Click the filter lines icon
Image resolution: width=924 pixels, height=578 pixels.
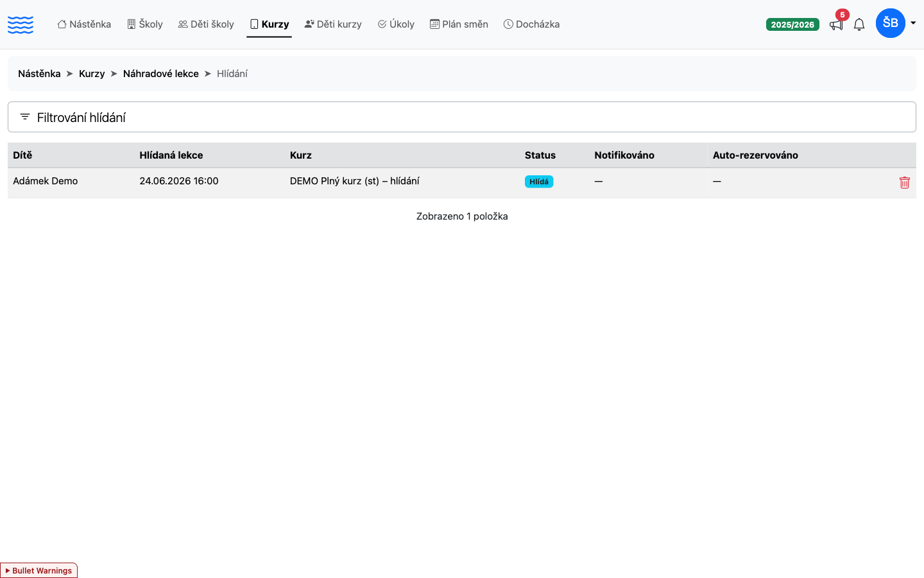tap(25, 117)
